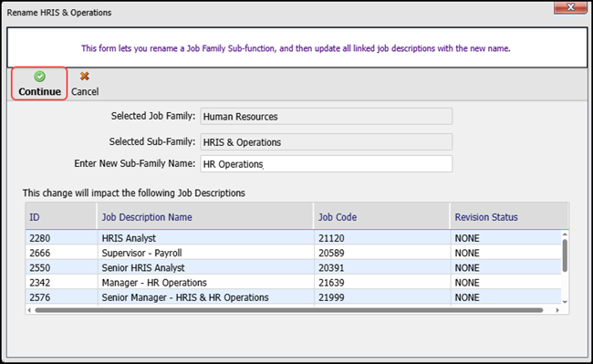Image resolution: width=593 pixels, height=364 pixels.
Task: Click job code 21120
Action: (331, 238)
